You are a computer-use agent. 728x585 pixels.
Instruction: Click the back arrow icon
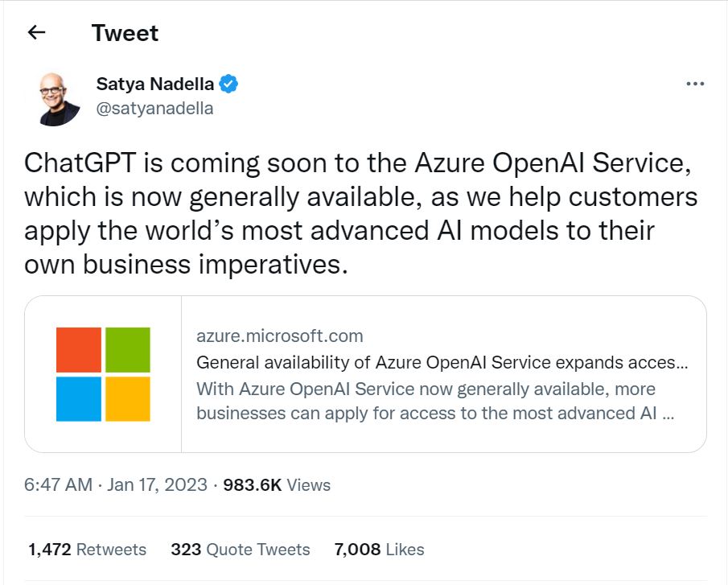click(36, 32)
